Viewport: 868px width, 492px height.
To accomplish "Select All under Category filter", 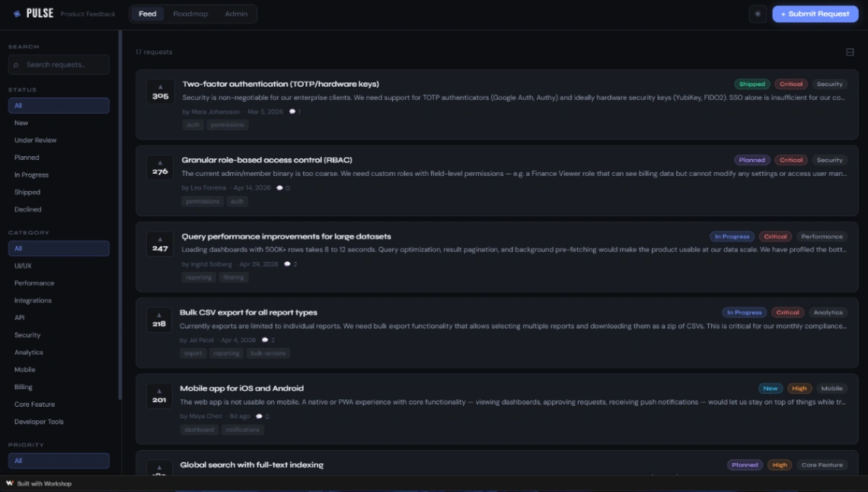I will (59, 248).
